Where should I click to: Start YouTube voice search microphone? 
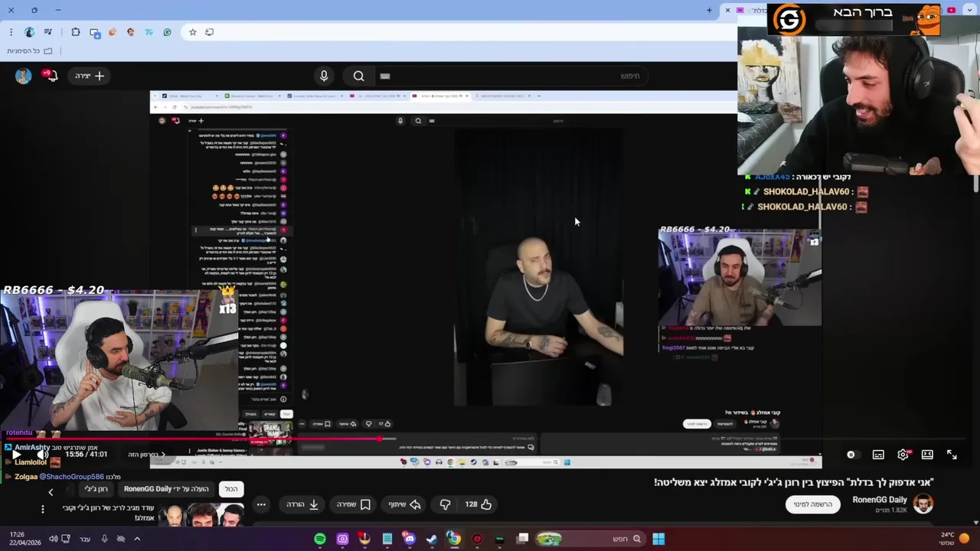click(x=324, y=76)
